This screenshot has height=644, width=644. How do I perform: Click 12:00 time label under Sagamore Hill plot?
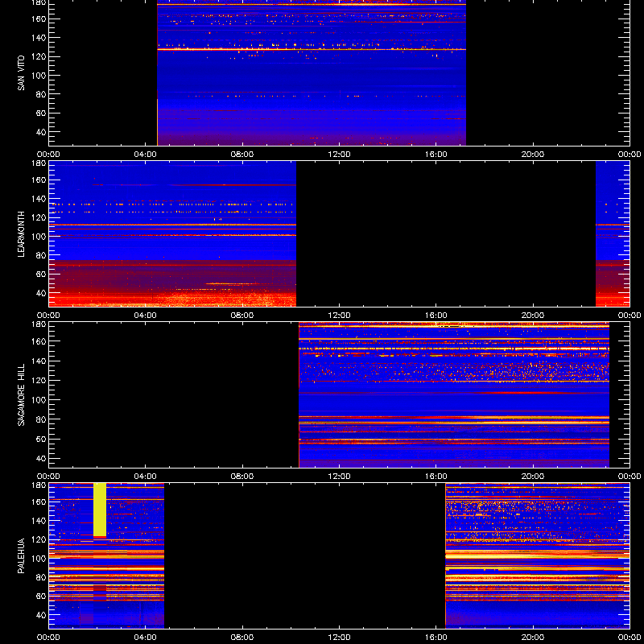coord(339,477)
